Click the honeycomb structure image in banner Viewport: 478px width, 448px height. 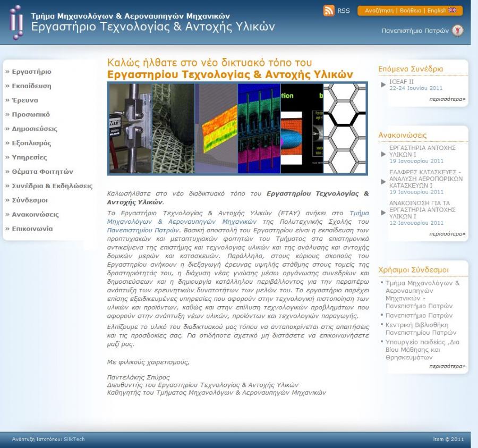pos(345,129)
